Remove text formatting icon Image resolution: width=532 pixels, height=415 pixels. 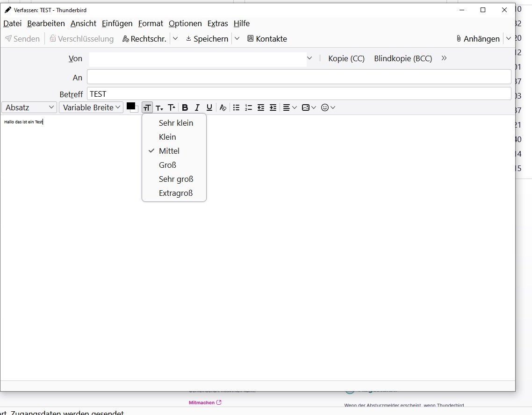(x=223, y=107)
